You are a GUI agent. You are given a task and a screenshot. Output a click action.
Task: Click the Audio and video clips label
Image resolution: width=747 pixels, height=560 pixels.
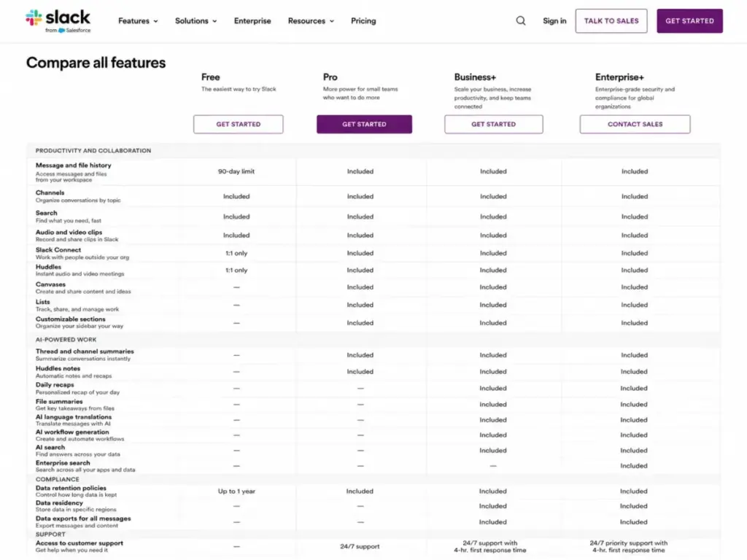pyautogui.click(x=69, y=232)
